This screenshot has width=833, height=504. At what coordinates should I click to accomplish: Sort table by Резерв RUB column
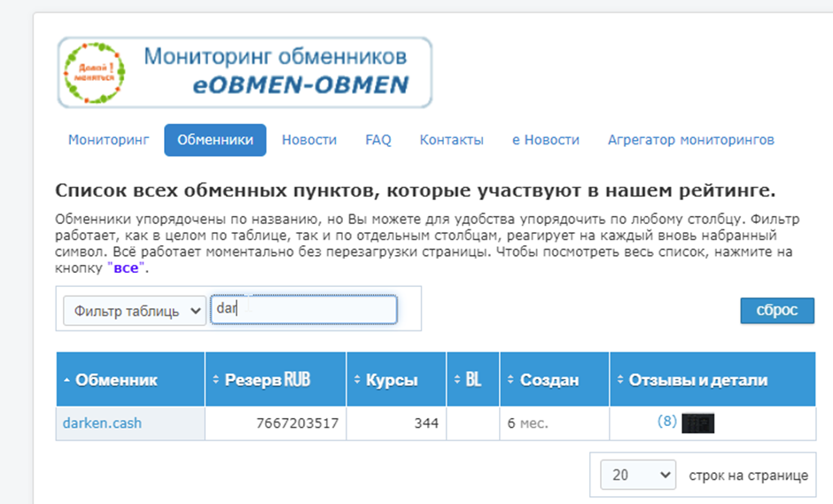[x=276, y=379]
